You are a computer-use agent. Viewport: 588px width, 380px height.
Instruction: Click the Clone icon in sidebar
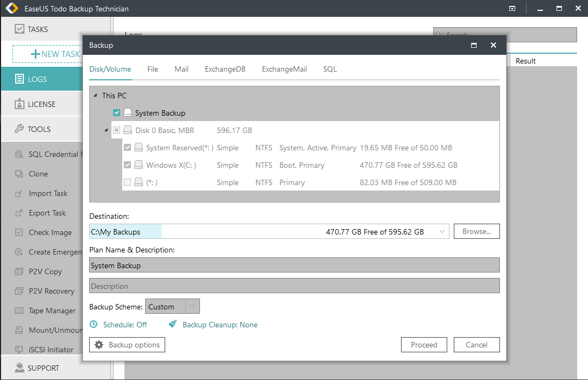pyautogui.click(x=19, y=174)
